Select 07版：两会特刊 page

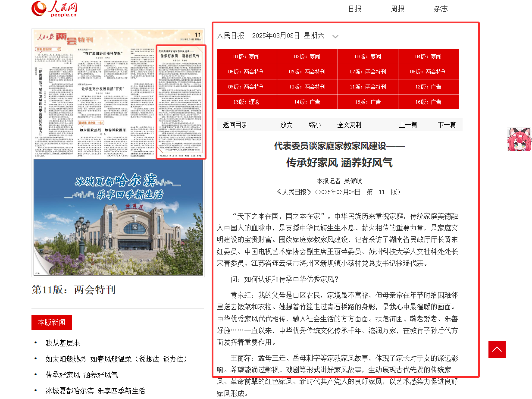click(x=368, y=72)
